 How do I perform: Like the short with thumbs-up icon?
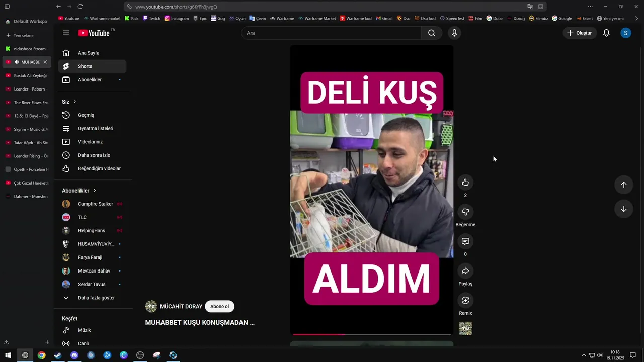[x=465, y=183]
